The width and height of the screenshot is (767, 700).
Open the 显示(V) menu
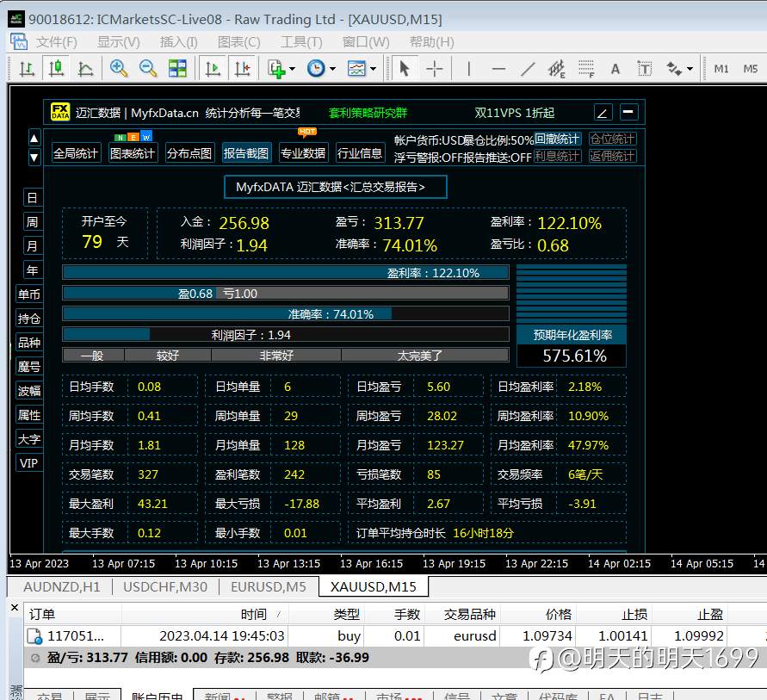pyautogui.click(x=119, y=42)
